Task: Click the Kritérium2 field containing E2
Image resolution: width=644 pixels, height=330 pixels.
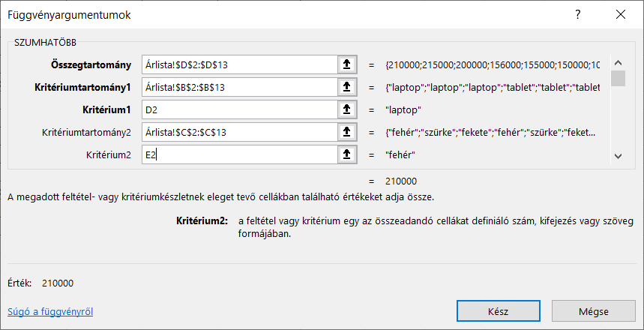Action: pos(238,154)
